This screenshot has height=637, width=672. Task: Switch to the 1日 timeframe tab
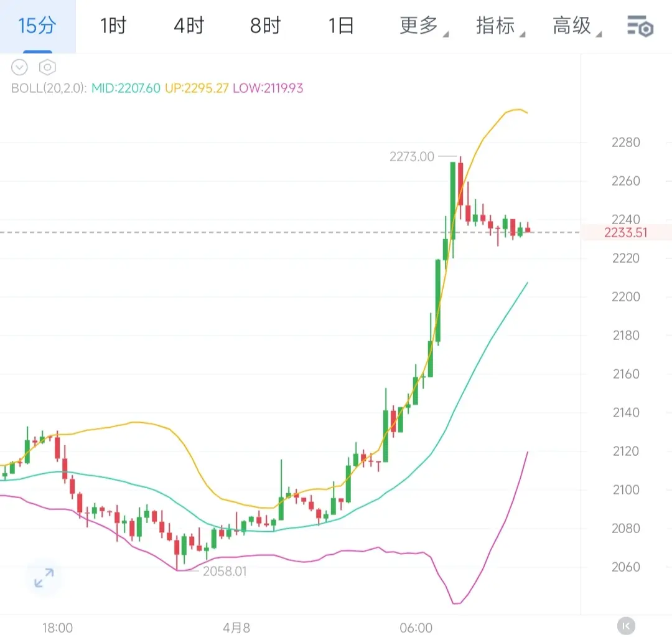pos(341,26)
